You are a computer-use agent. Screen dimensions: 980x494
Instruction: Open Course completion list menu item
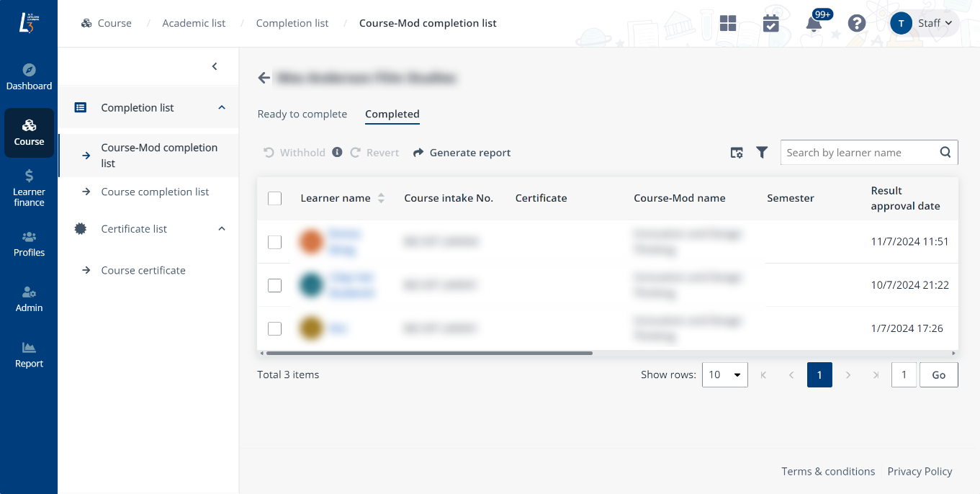point(155,192)
